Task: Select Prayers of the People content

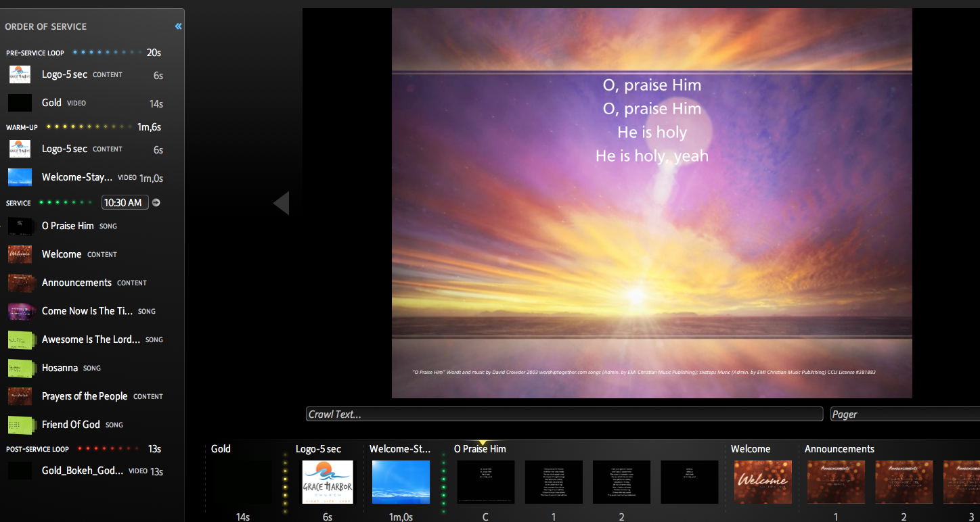Action: click(86, 396)
